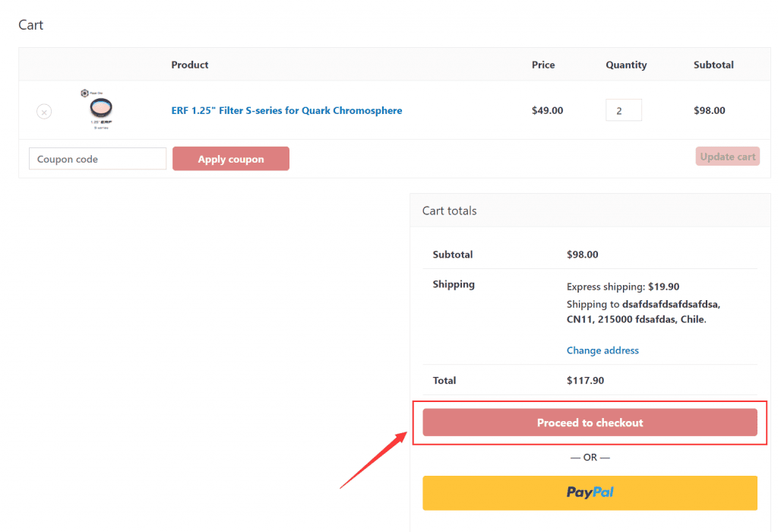Click the Cart page heading

(x=31, y=25)
